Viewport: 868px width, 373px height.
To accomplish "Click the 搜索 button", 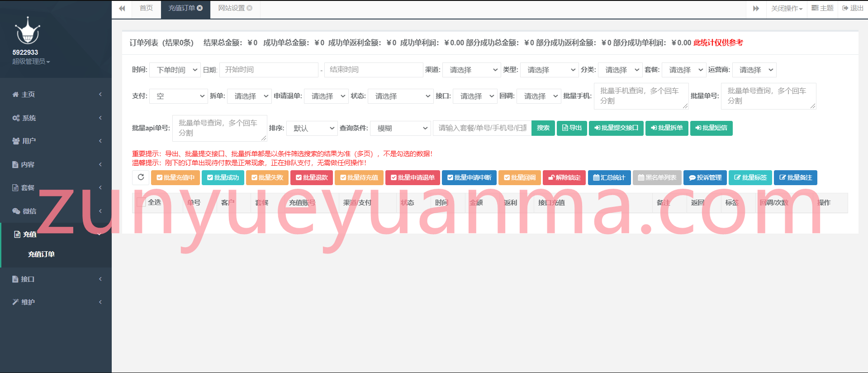I will (x=543, y=128).
